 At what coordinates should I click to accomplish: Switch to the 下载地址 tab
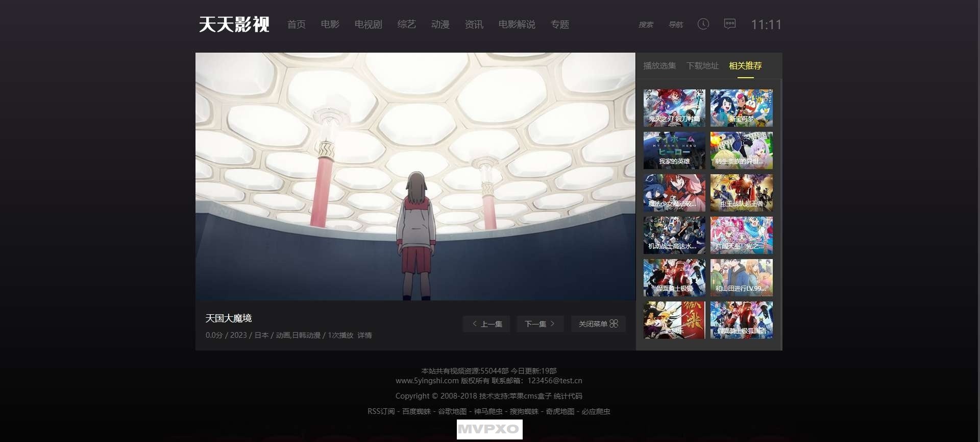coord(702,66)
